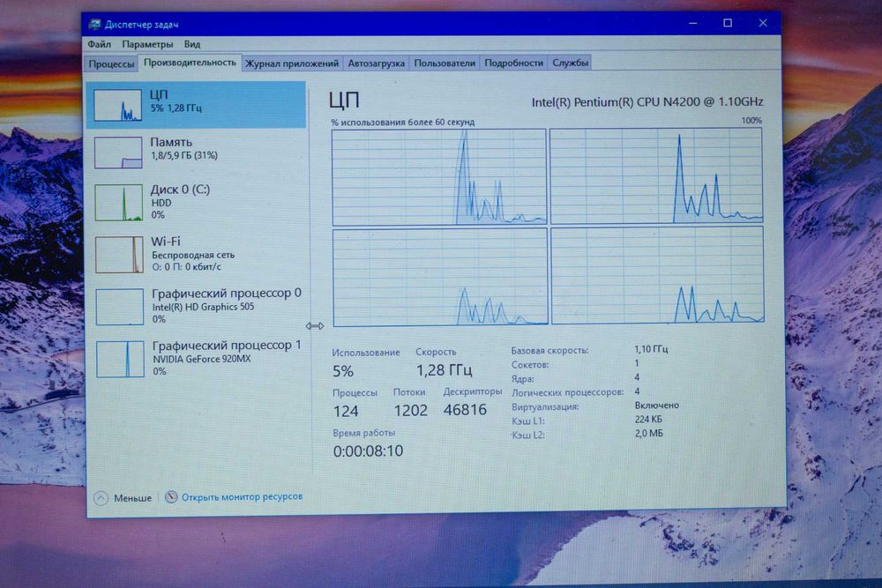Click the Логических процессоров label
This screenshot has height=588, width=882.
[x=567, y=391]
